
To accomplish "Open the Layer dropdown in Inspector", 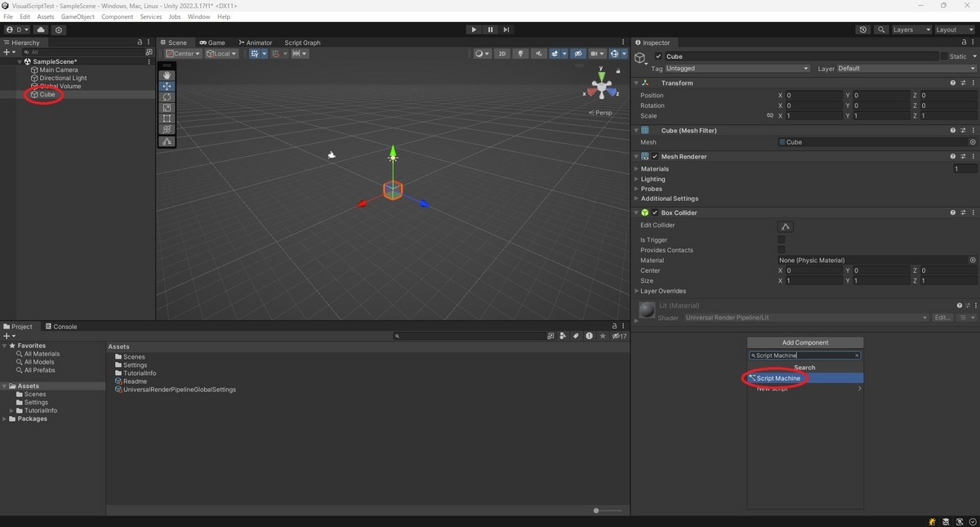I will pyautogui.click(x=906, y=69).
